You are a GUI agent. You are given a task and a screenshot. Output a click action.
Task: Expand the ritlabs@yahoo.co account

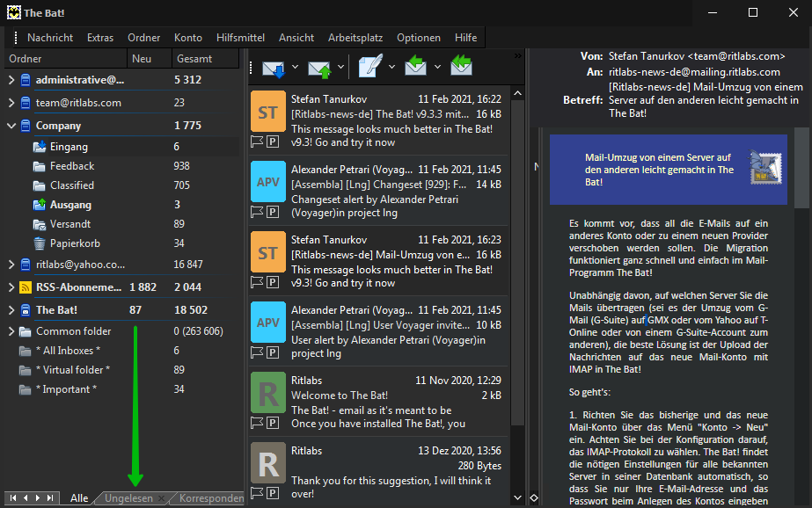[x=11, y=265]
